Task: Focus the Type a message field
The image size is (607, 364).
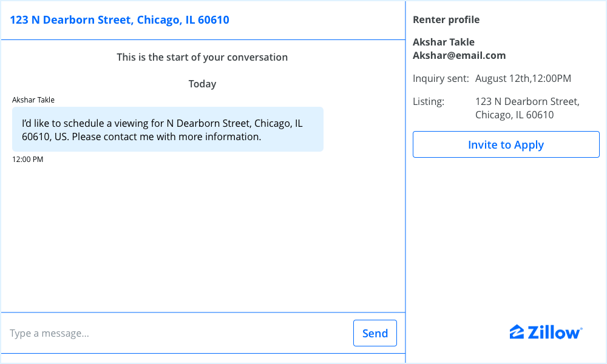Action: [178, 333]
